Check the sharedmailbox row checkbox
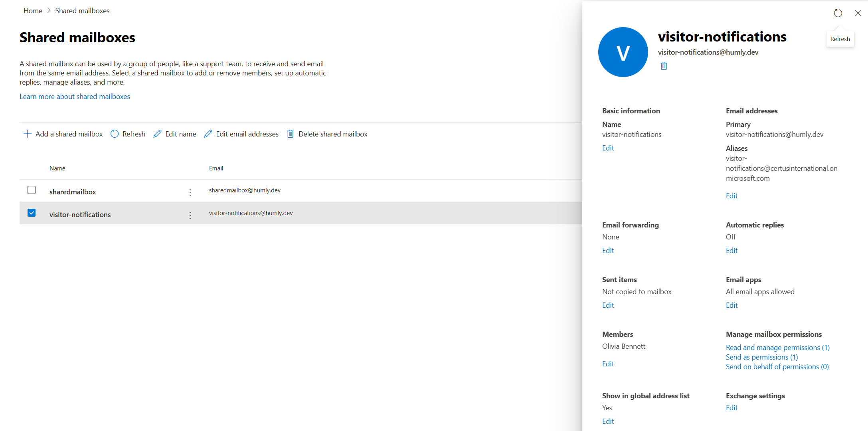Viewport: 868px width, 431px height. click(32, 190)
